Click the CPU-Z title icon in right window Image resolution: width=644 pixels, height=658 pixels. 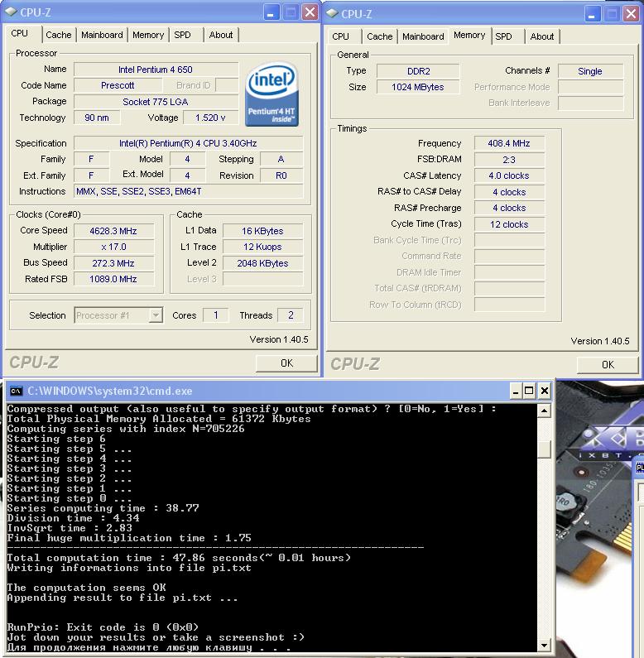[x=332, y=13]
